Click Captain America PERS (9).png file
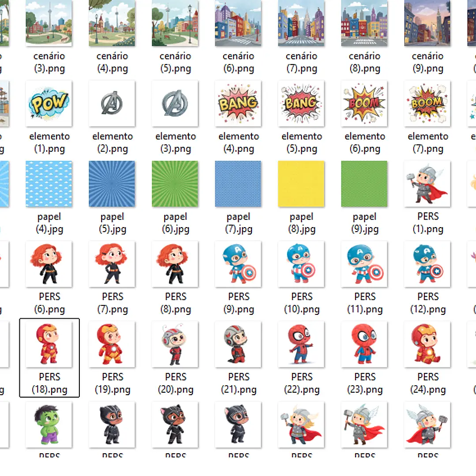This screenshot has width=476, height=476. pos(238,264)
